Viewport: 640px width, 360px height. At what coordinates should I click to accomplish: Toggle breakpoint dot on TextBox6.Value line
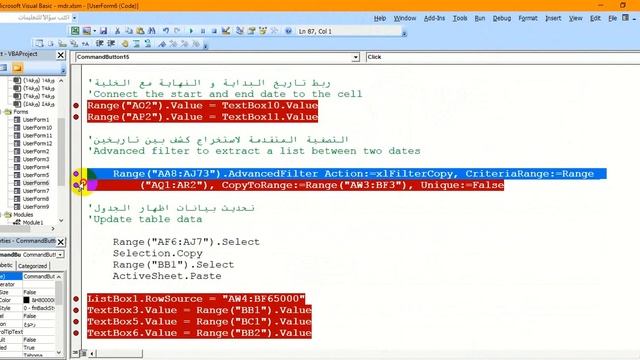76,333
